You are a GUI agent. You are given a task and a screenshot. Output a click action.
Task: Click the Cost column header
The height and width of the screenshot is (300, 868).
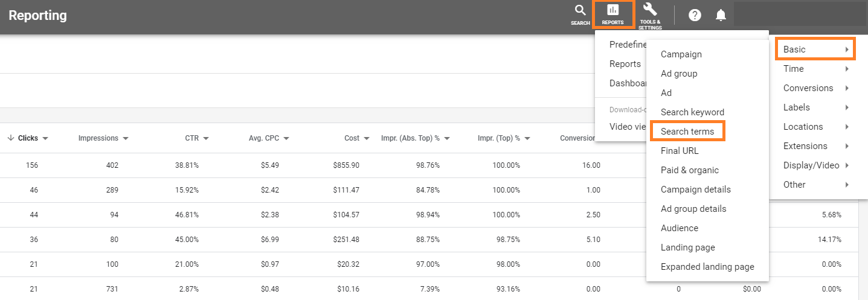352,138
